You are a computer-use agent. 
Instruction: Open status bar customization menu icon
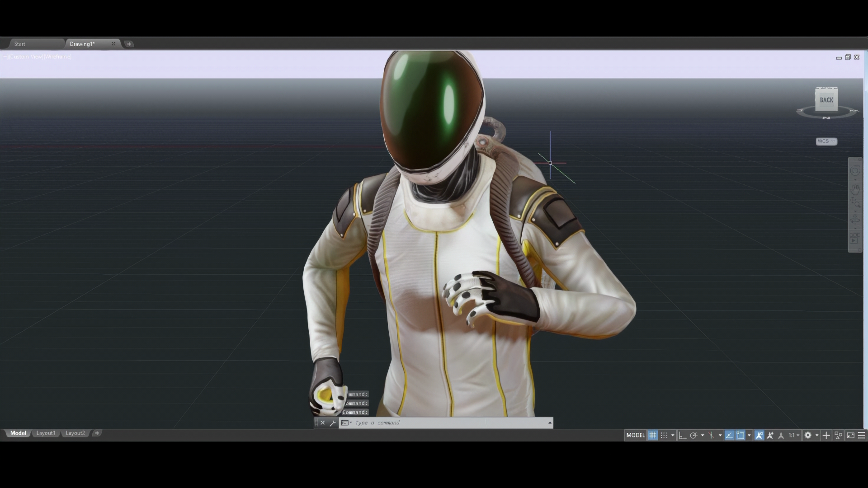click(862, 435)
